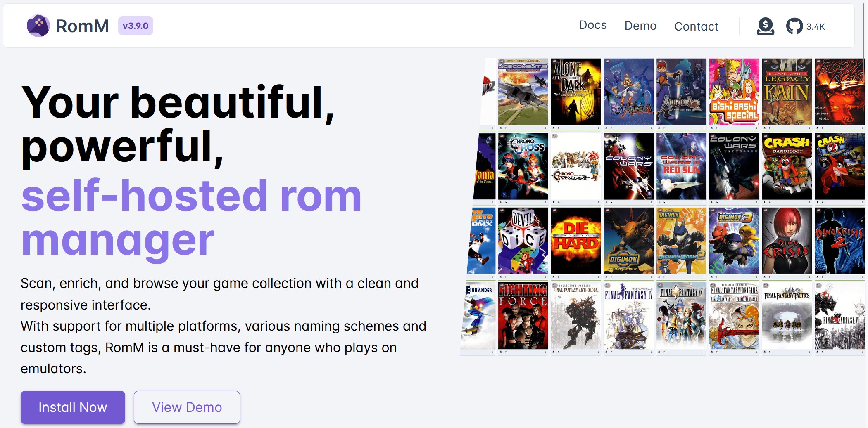Click the RomM controller logo icon

coord(38,26)
